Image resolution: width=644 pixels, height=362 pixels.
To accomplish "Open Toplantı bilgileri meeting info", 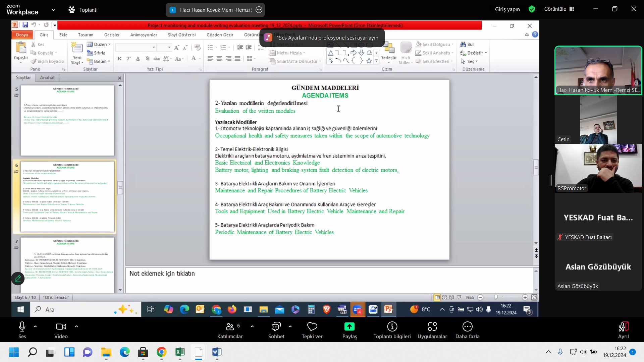I will (392, 326).
